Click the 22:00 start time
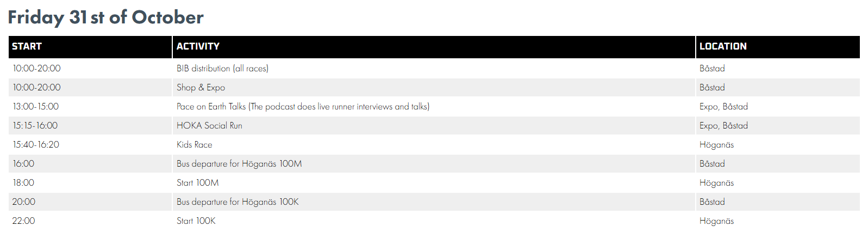This screenshot has width=868, height=238. [23, 221]
